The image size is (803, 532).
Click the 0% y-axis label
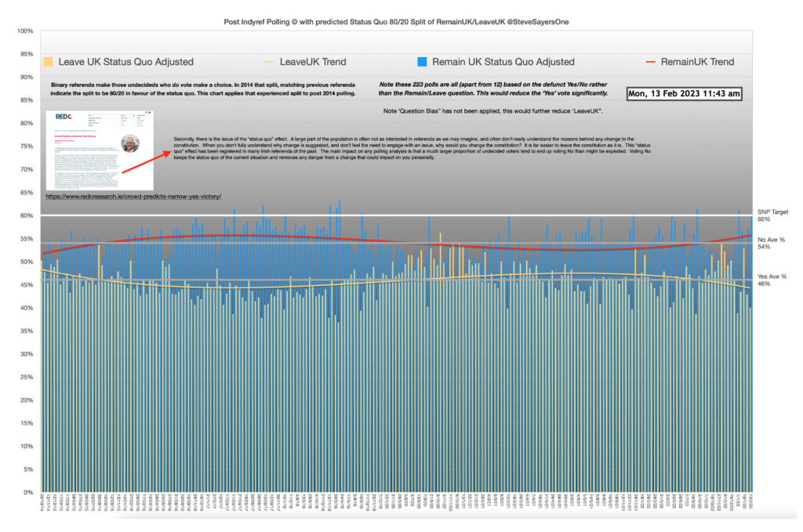tap(25, 494)
